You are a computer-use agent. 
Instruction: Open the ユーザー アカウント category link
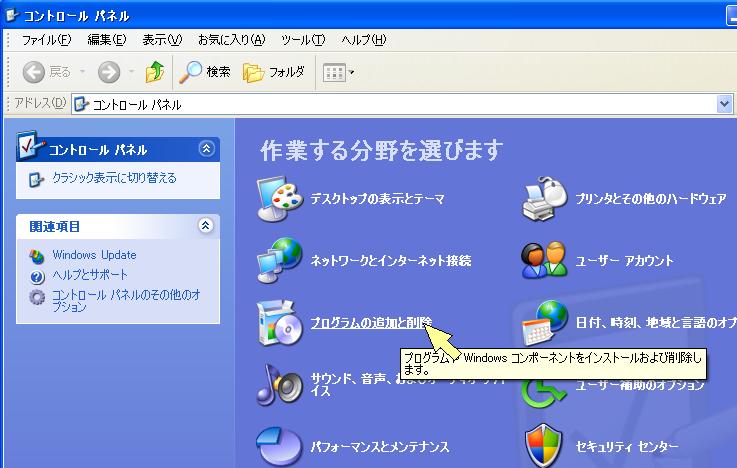click(x=625, y=260)
